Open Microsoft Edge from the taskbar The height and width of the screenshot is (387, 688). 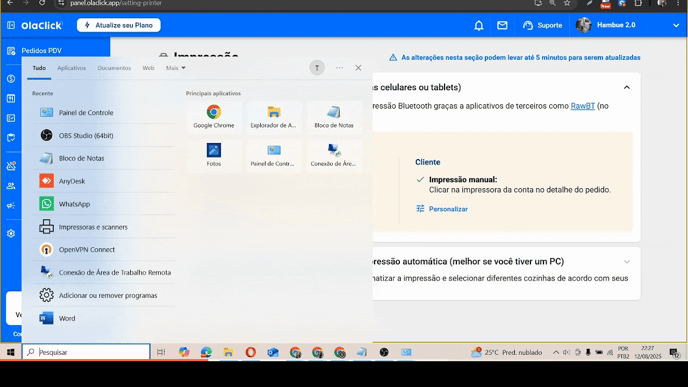tap(206, 352)
